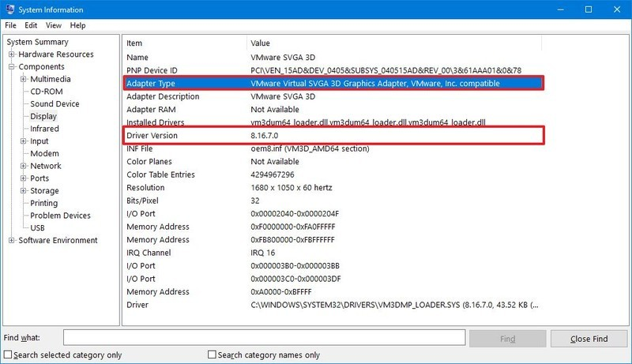The image size is (632, 364).
Task: Click the System Information app icon in title bar
Action: (9, 9)
